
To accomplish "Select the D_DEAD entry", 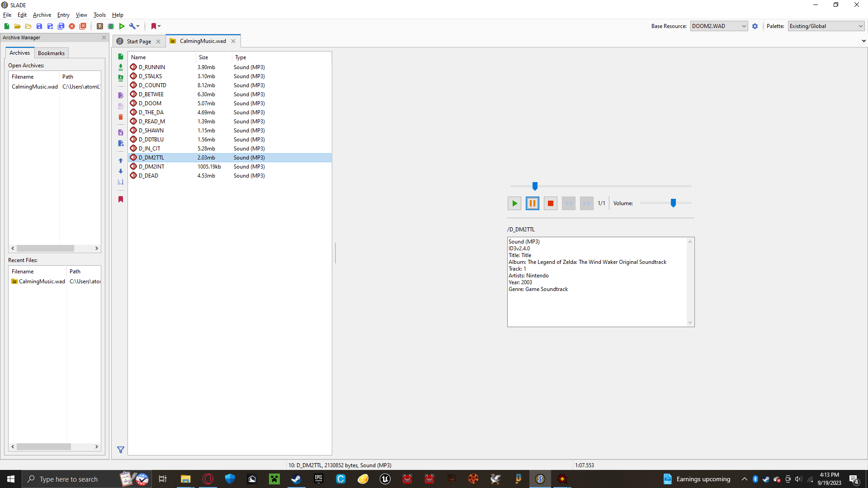I will [230, 176].
